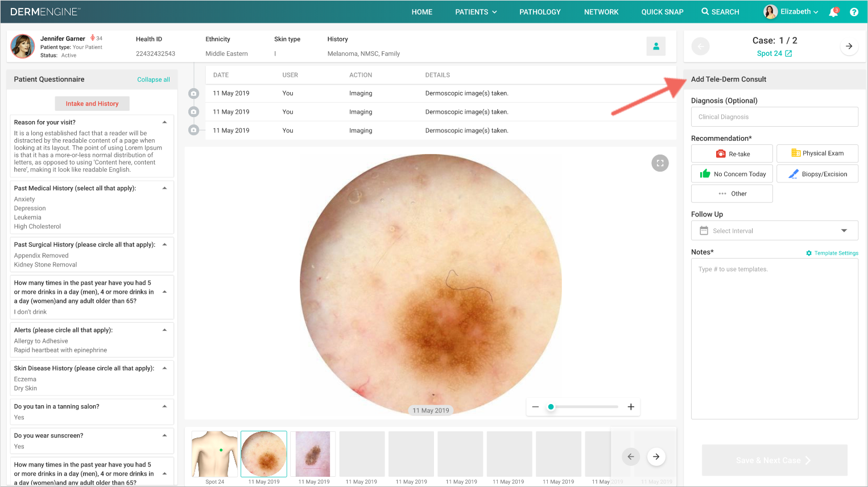This screenshot has width=868, height=487.
Task: Click the Melanoma, NMSC, Family history text
Action: (x=363, y=54)
